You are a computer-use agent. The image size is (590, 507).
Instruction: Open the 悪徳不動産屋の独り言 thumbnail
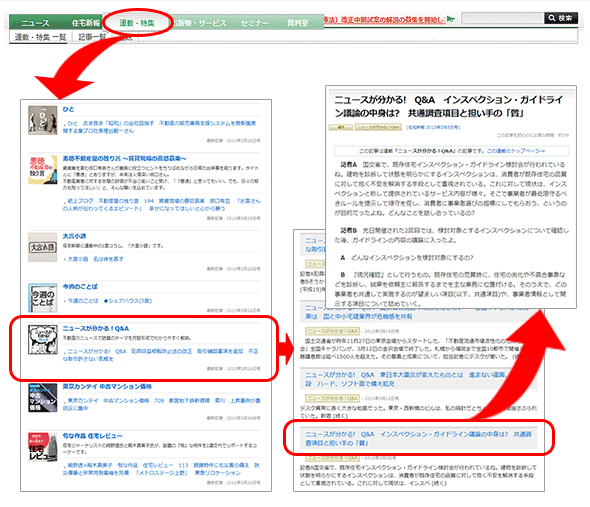coord(43,170)
